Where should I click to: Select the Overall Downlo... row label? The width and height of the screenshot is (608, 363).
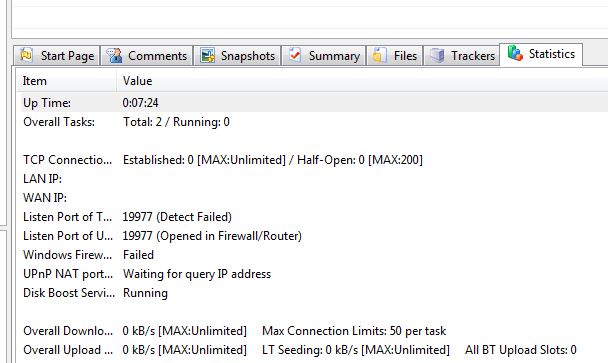(x=68, y=331)
